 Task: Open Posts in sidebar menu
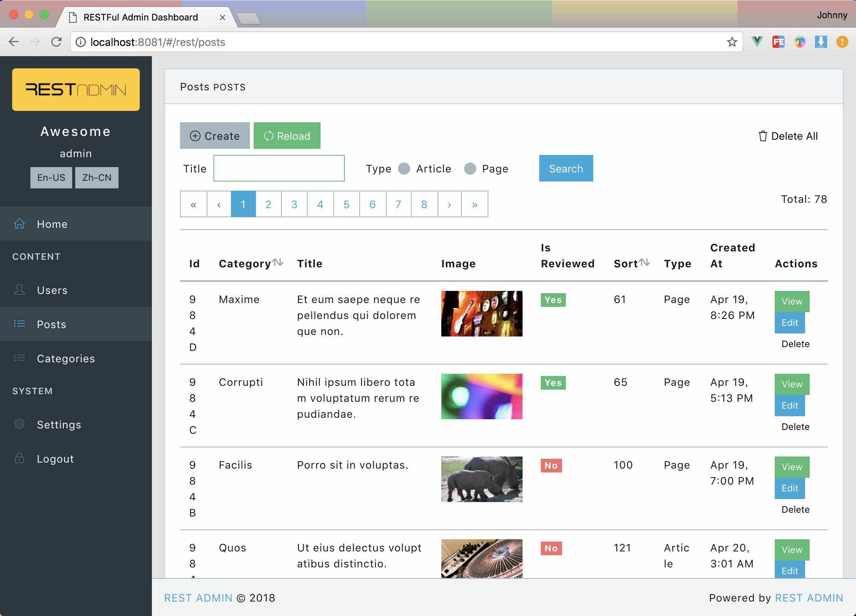point(52,324)
